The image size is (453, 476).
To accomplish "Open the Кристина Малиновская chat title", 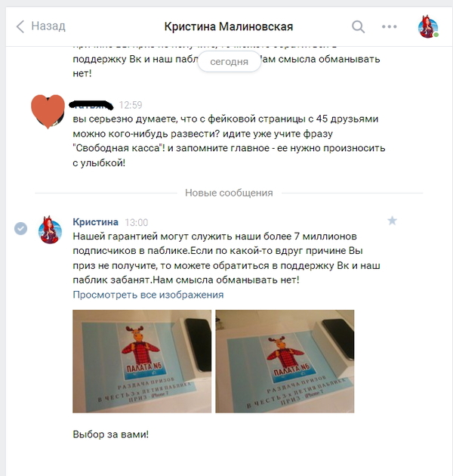I will (229, 26).
